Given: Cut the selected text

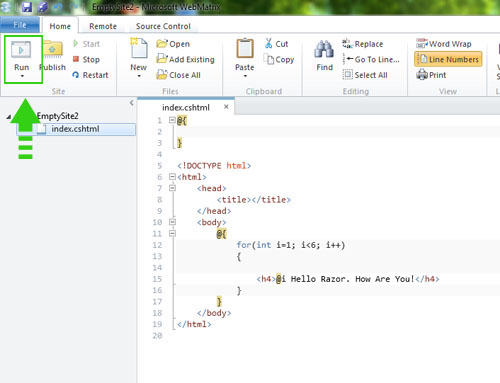Looking at the screenshot, I should [x=276, y=44].
